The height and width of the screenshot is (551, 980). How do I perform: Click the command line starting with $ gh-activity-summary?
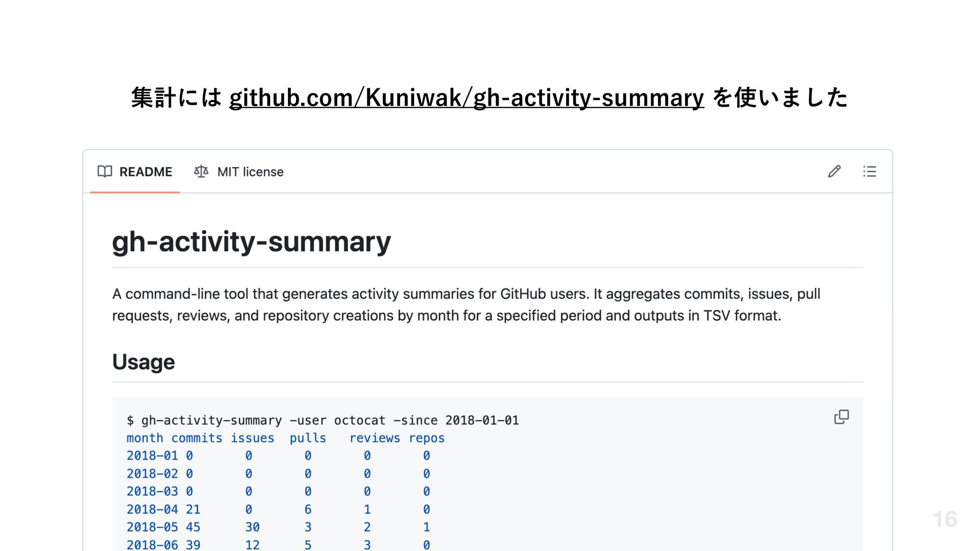coord(323,420)
